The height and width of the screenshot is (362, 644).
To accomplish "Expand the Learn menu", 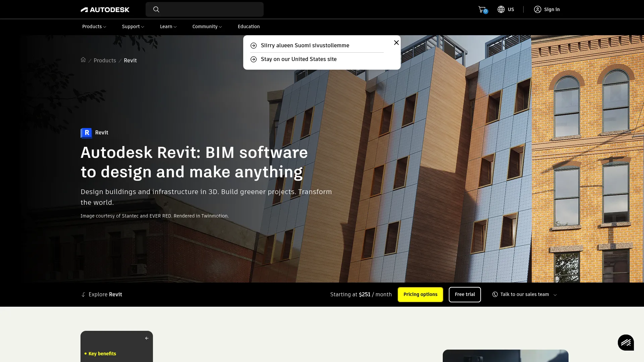I will [168, 26].
